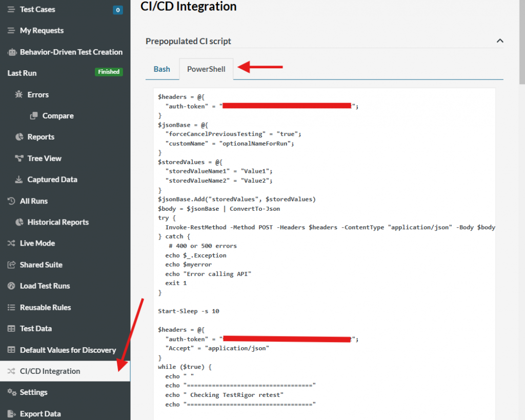Viewport: 525px width, 420px height.
Task: Click the gears icon beside Settings
Action: pyautogui.click(x=11, y=392)
